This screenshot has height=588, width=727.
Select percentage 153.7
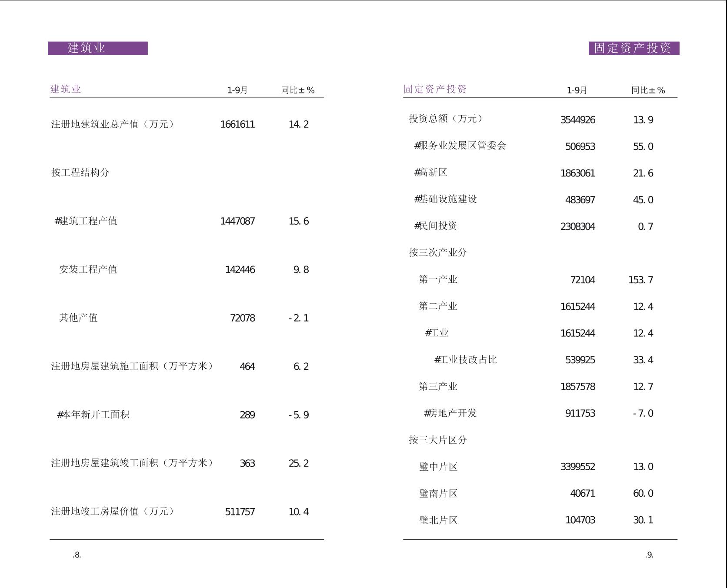point(641,280)
